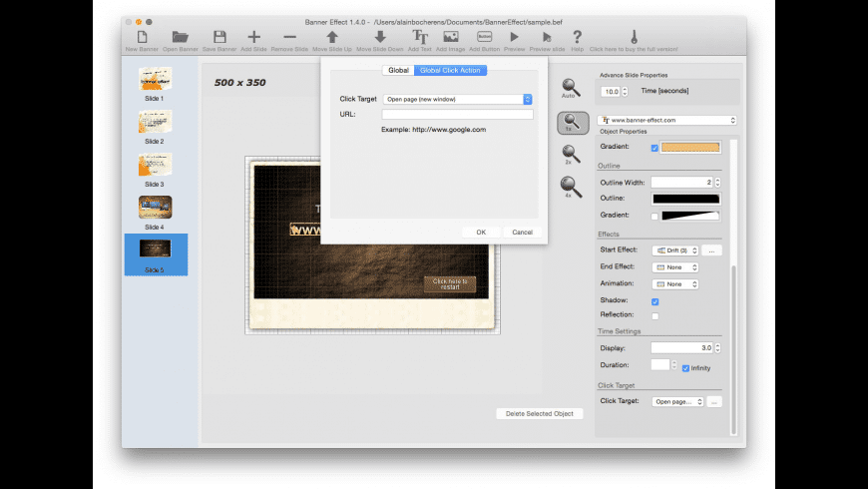
Task: Click the Cancel button
Action: (522, 233)
